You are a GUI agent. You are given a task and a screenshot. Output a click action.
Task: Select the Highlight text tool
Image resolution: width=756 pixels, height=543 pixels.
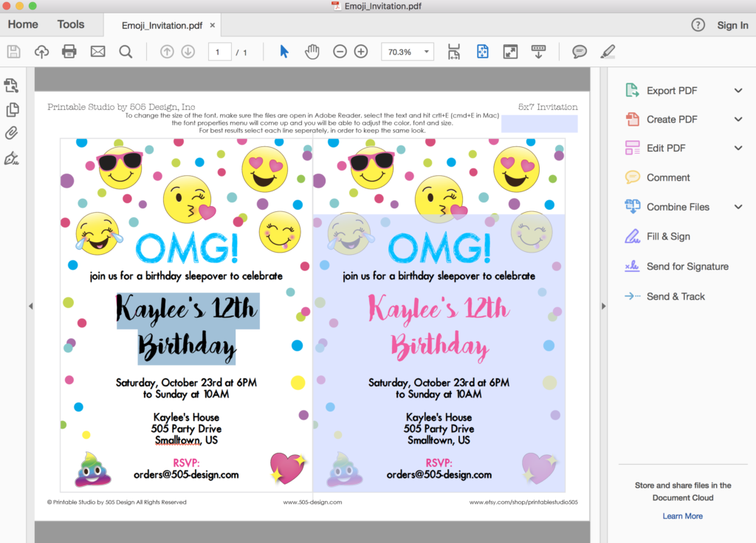pos(608,51)
